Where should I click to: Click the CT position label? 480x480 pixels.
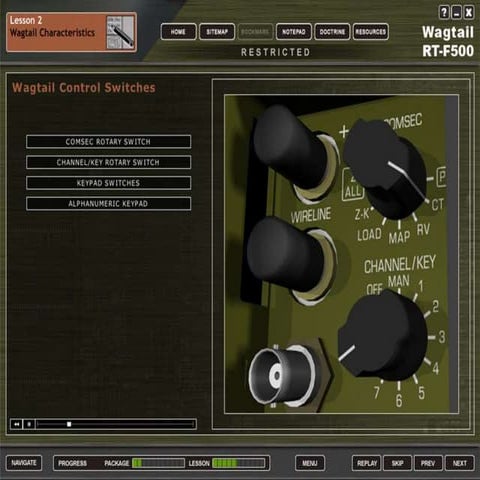[x=437, y=205]
